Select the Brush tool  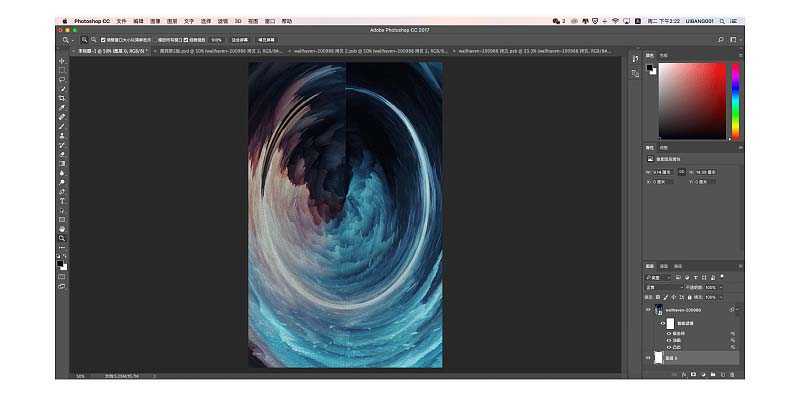pyautogui.click(x=62, y=126)
